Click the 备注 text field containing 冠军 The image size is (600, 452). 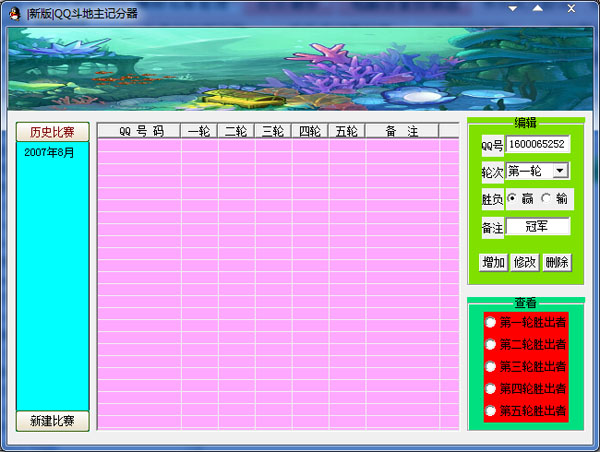click(x=537, y=227)
